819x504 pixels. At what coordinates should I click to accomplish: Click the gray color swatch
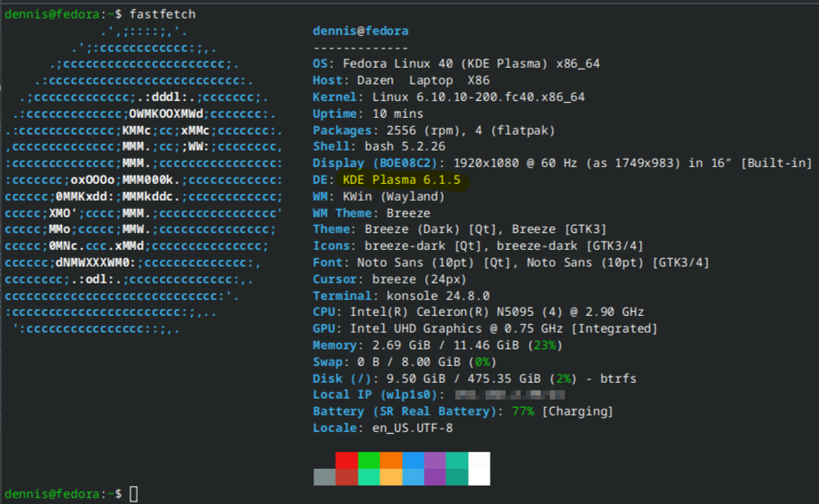click(x=324, y=476)
